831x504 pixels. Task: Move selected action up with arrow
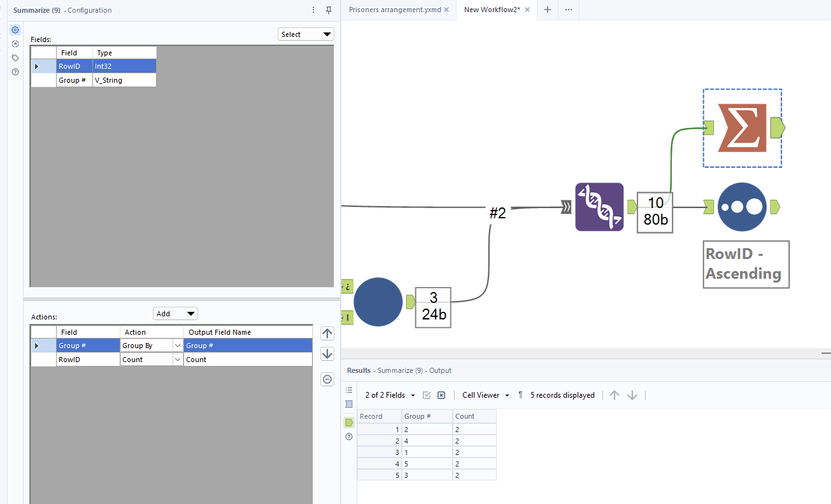(327, 333)
